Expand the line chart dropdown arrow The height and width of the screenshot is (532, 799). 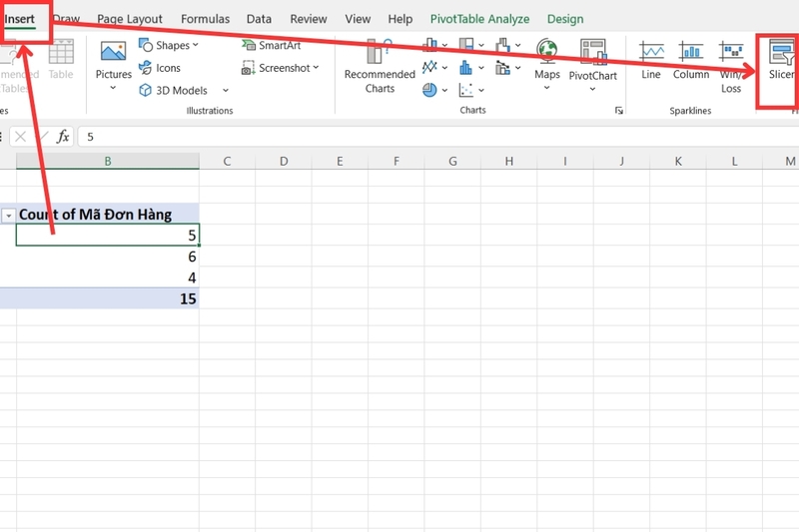pos(444,68)
